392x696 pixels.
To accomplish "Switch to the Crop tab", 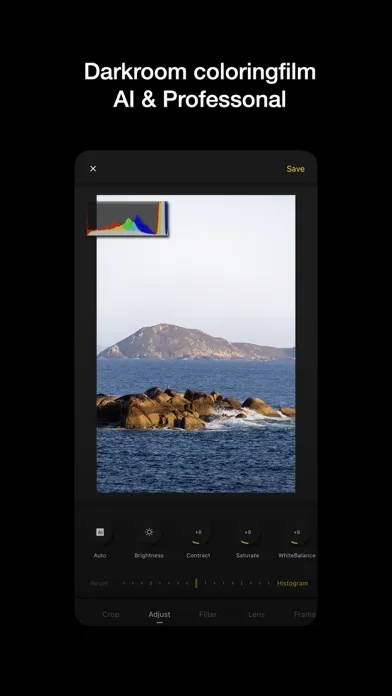I will tap(111, 614).
